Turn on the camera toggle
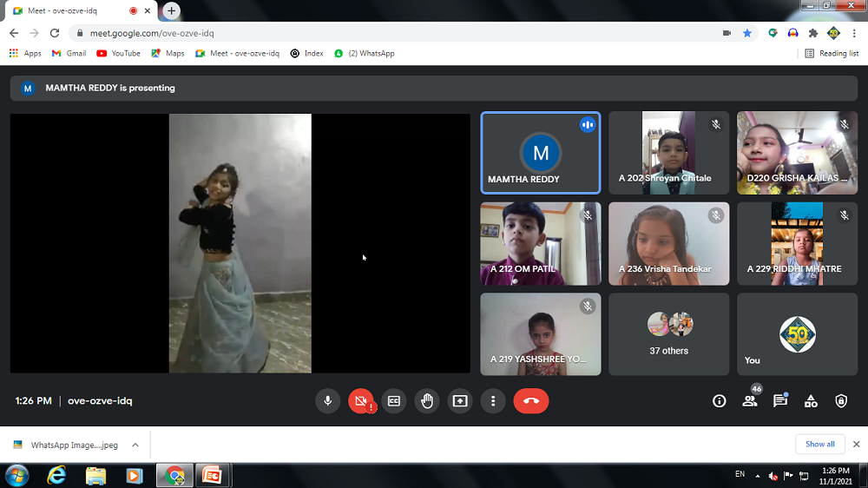Viewport: 868px width, 488px height. [360, 401]
